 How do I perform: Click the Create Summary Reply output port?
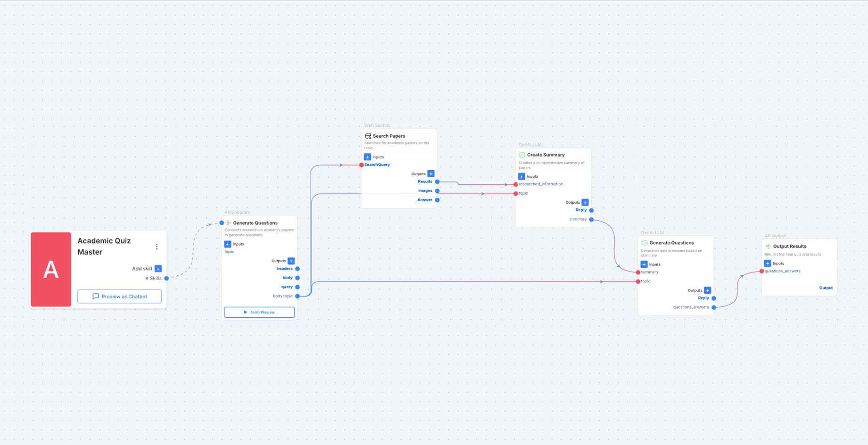(592, 210)
